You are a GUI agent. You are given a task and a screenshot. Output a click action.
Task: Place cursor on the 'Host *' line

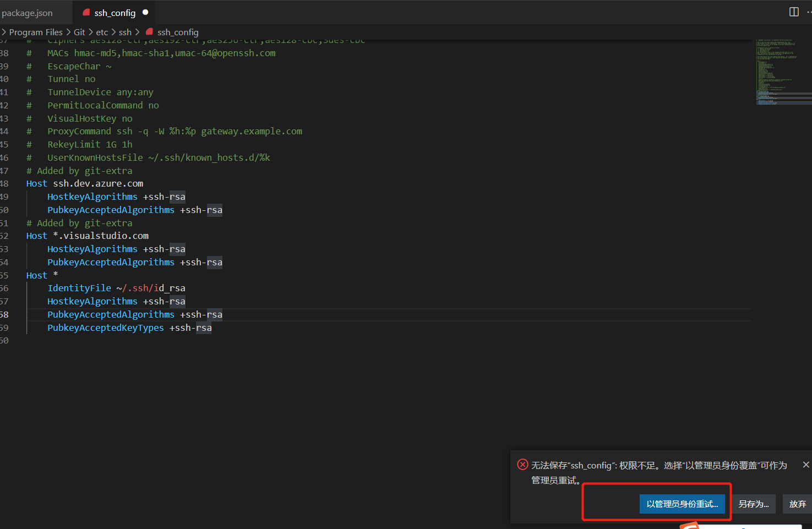[41, 275]
